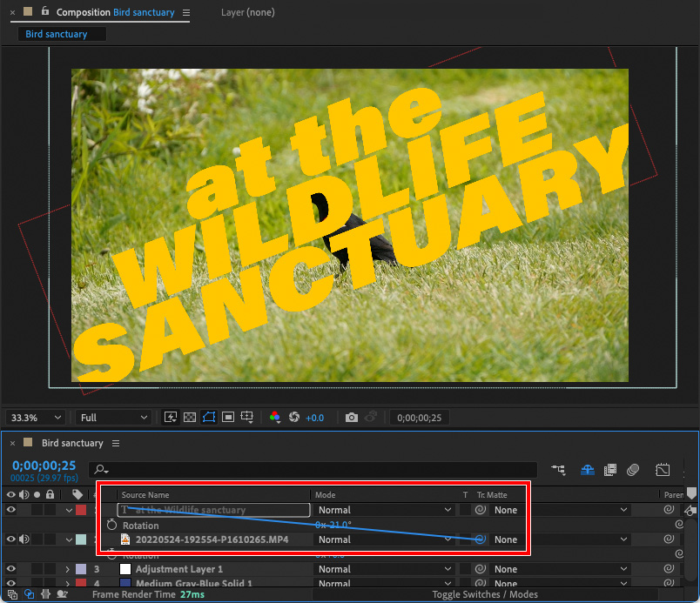Click the Mode column header
The image size is (700, 603).
click(x=326, y=495)
